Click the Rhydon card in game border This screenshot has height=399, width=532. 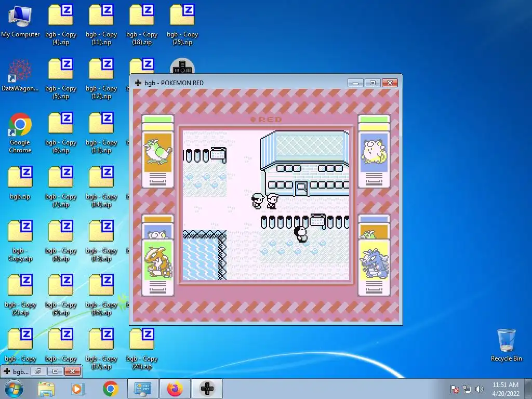pyautogui.click(x=374, y=268)
